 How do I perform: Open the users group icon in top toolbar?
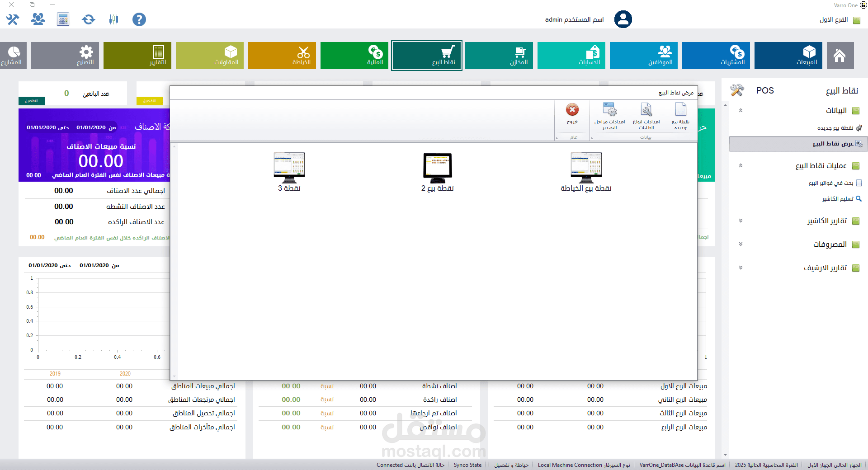[38, 19]
